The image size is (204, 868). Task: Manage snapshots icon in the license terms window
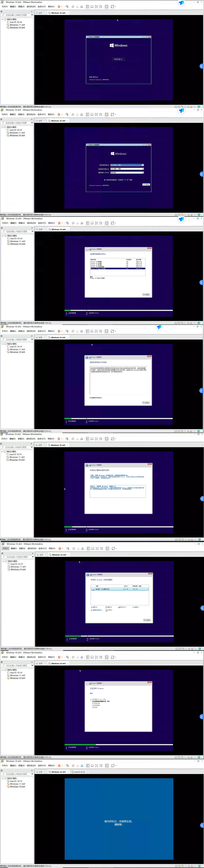[82, 331]
